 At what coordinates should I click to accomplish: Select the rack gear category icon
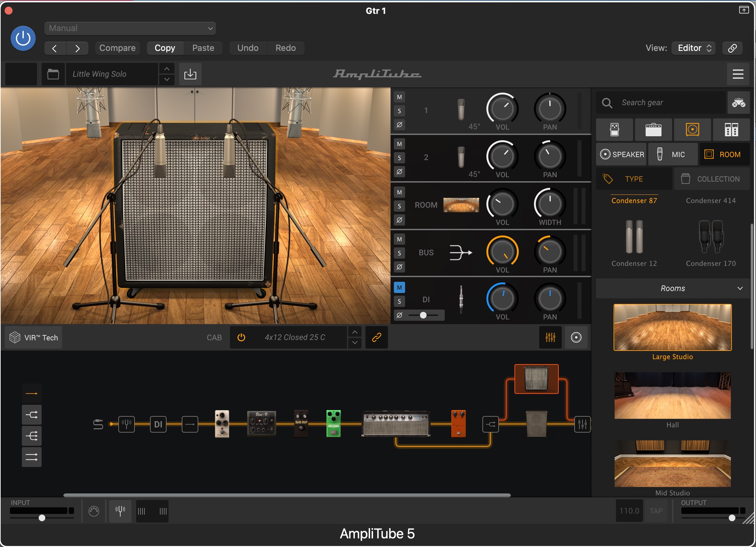coord(731,129)
